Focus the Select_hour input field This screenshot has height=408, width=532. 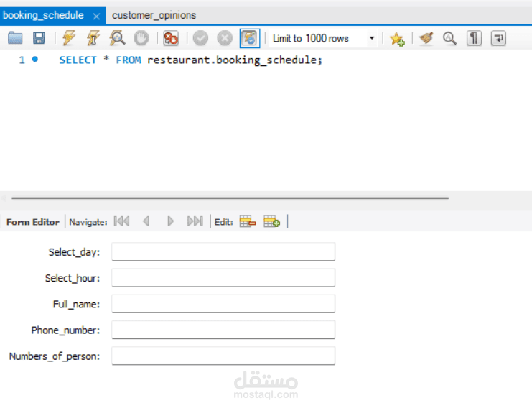click(x=223, y=278)
